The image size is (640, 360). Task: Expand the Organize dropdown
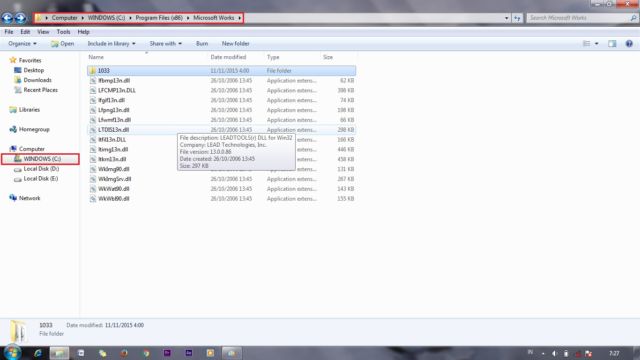(x=22, y=44)
